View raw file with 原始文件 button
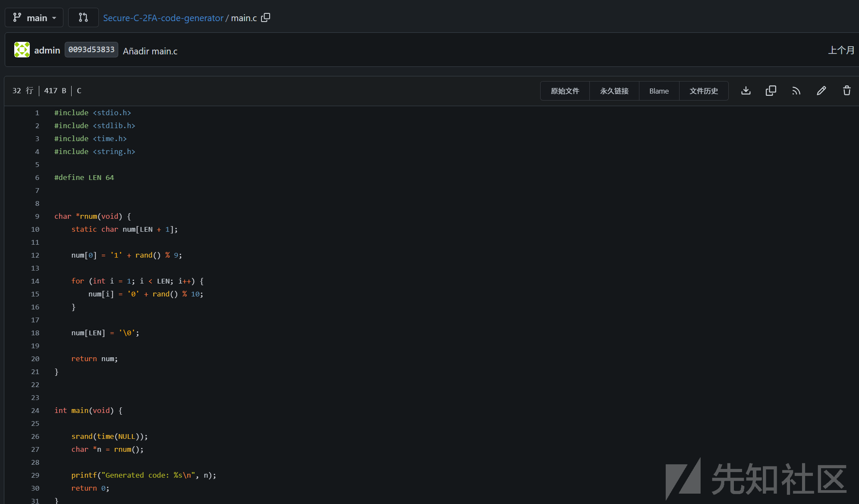This screenshot has height=504, width=859. click(565, 91)
